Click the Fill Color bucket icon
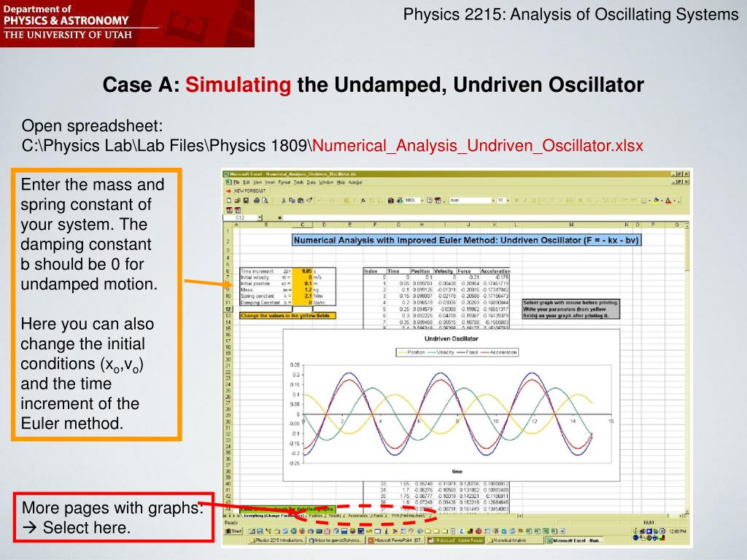 pyautogui.click(x=656, y=201)
